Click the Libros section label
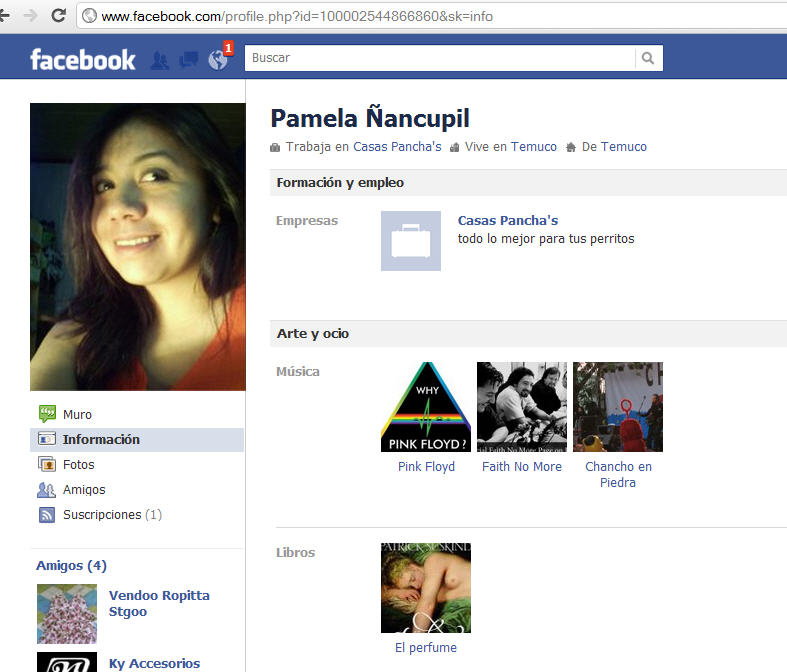Viewport: 787px width, 672px height. (x=296, y=553)
